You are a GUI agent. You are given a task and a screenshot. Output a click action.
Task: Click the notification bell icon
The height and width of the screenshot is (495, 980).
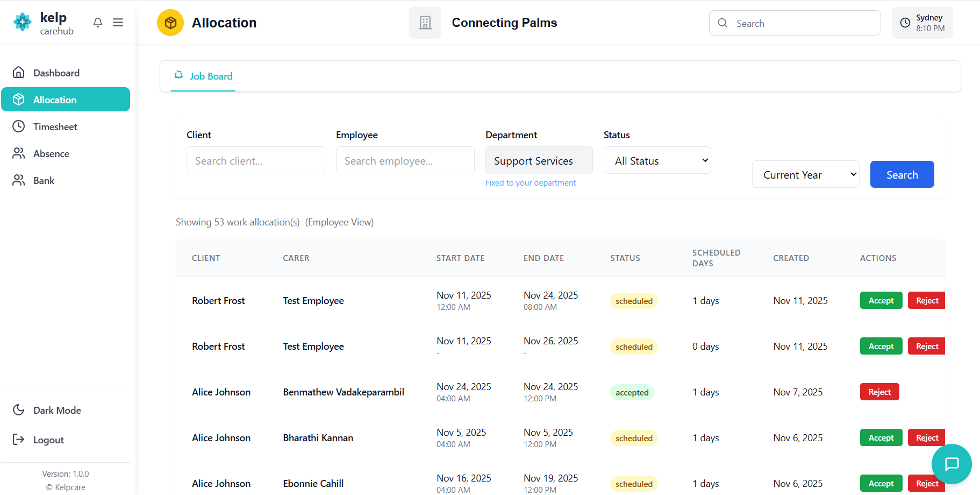[98, 23]
